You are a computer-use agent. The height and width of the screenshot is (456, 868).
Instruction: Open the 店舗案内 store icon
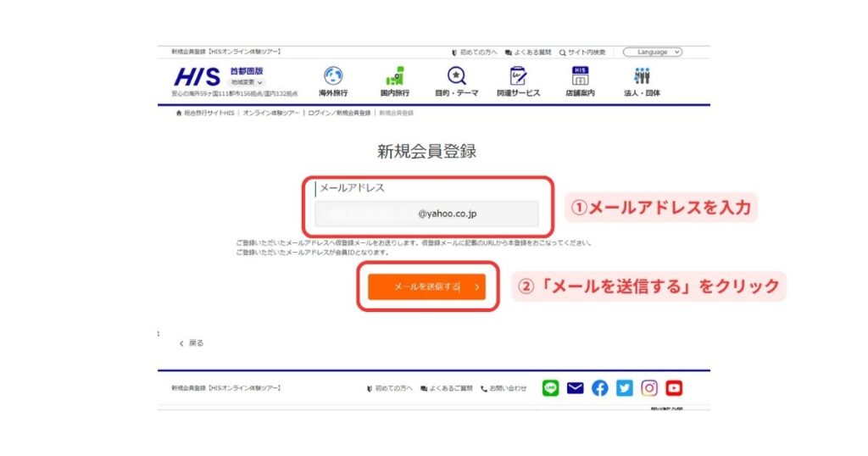pyautogui.click(x=580, y=75)
